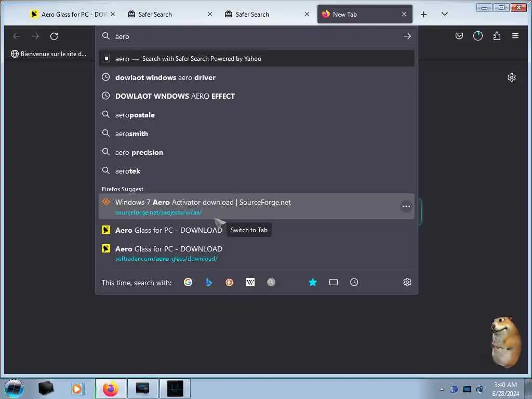Open the Pocket save icon
Screen dimensions: 532x399
[459, 36]
